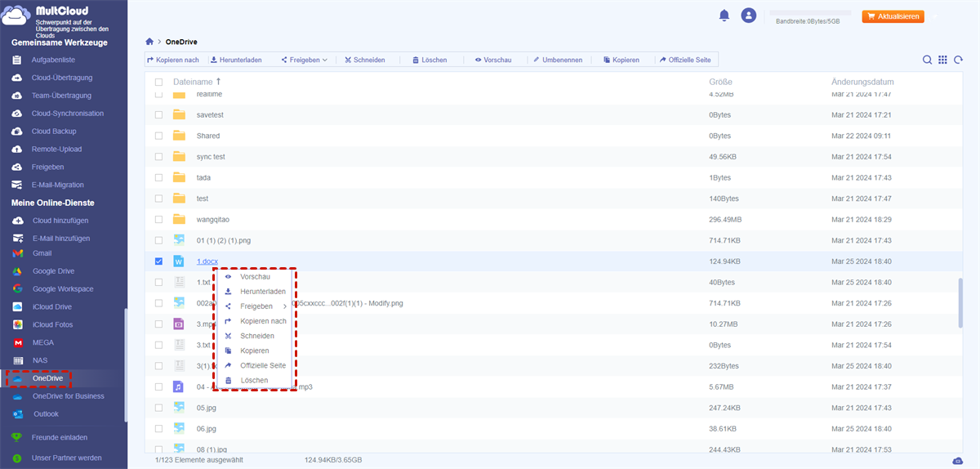Click Löschen toolbar button
Viewport: 980px width, 469px height.
[x=430, y=60]
